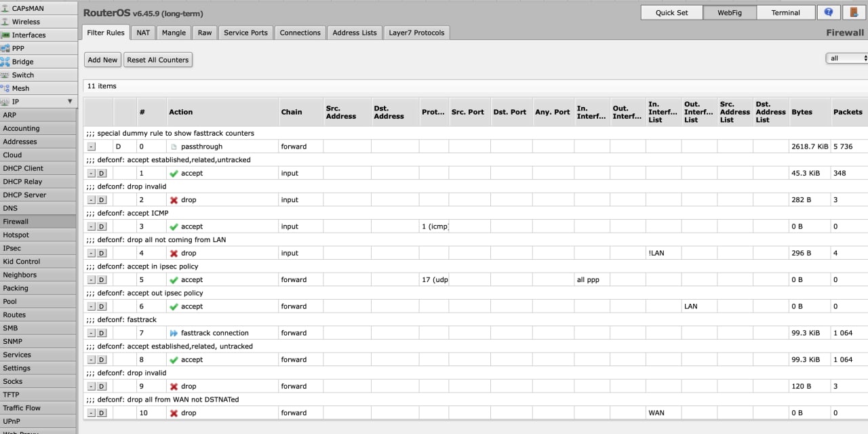This screenshot has height=434, width=868.
Task: Open Quick Set mode
Action: point(671,12)
